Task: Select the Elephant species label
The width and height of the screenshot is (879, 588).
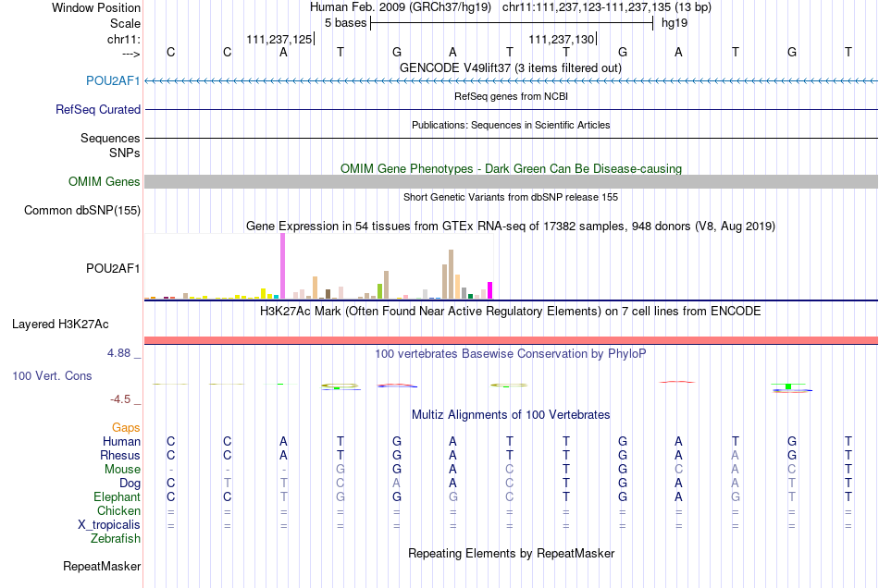Action: [117, 496]
